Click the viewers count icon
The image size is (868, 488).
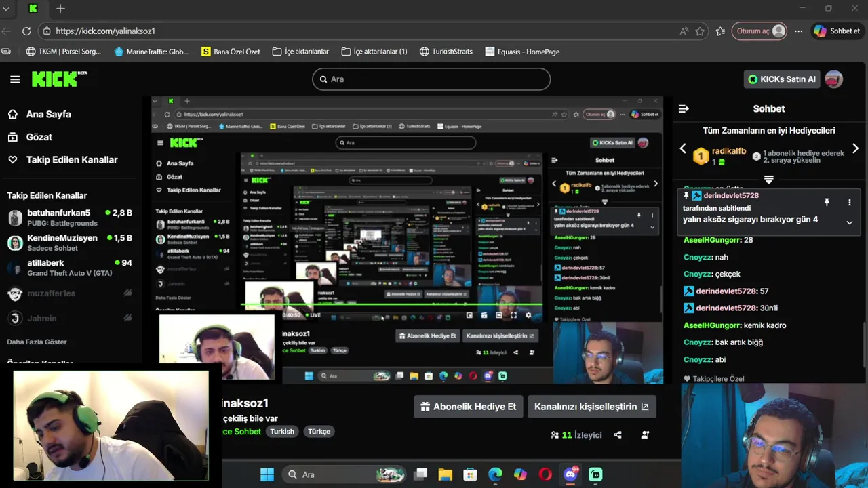click(555, 435)
